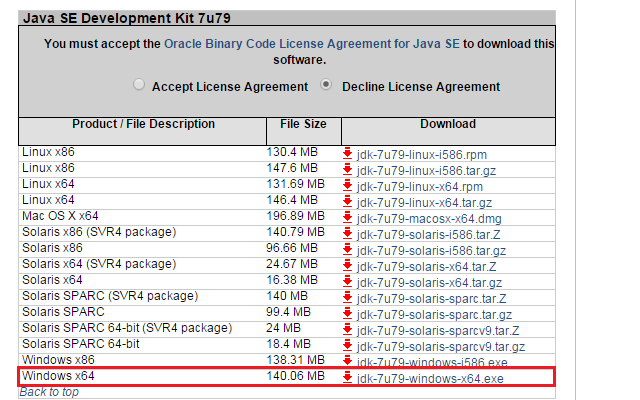Click the 130.4 MB file size cell
The width and height of the screenshot is (640, 400).
tap(292, 152)
